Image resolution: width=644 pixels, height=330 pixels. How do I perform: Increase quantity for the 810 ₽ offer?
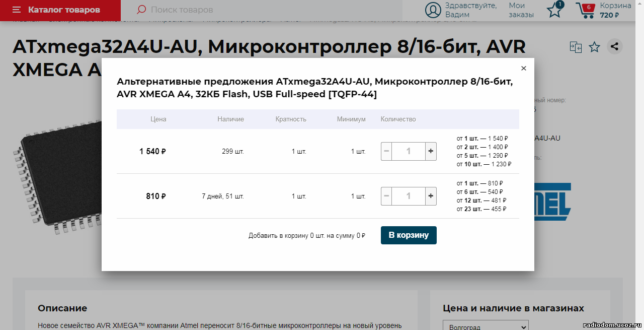tap(431, 196)
